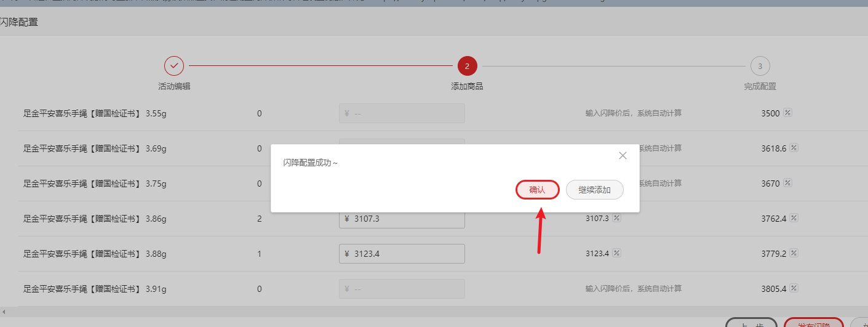Click the flash price field showing 3107.3
868x327 pixels.
(x=402, y=219)
